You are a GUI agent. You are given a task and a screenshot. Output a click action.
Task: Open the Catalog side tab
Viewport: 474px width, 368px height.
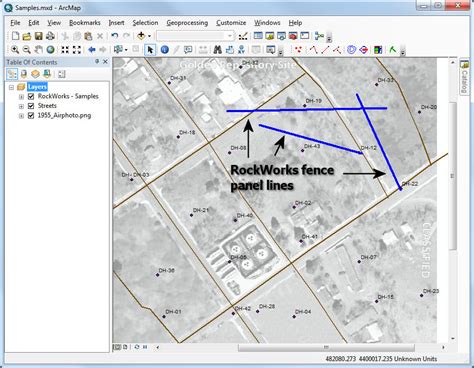pos(464,77)
